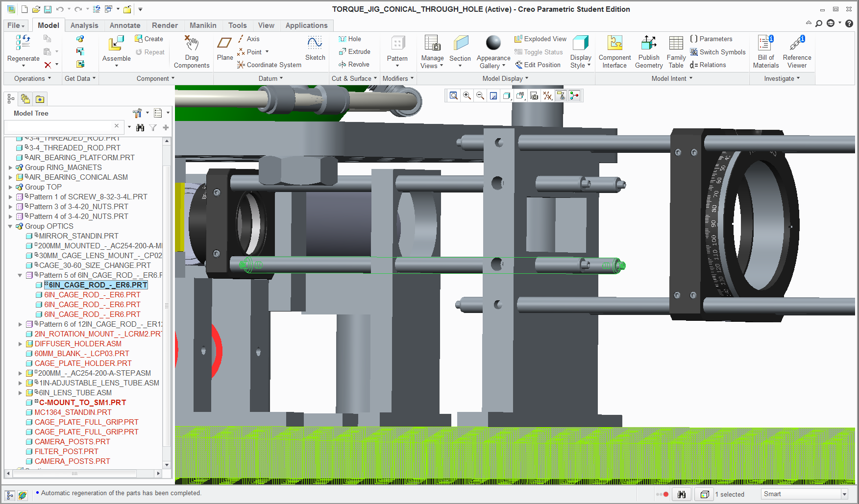859x504 pixels.
Task: Click the Regenerate model icon
Action: (23, 43)
